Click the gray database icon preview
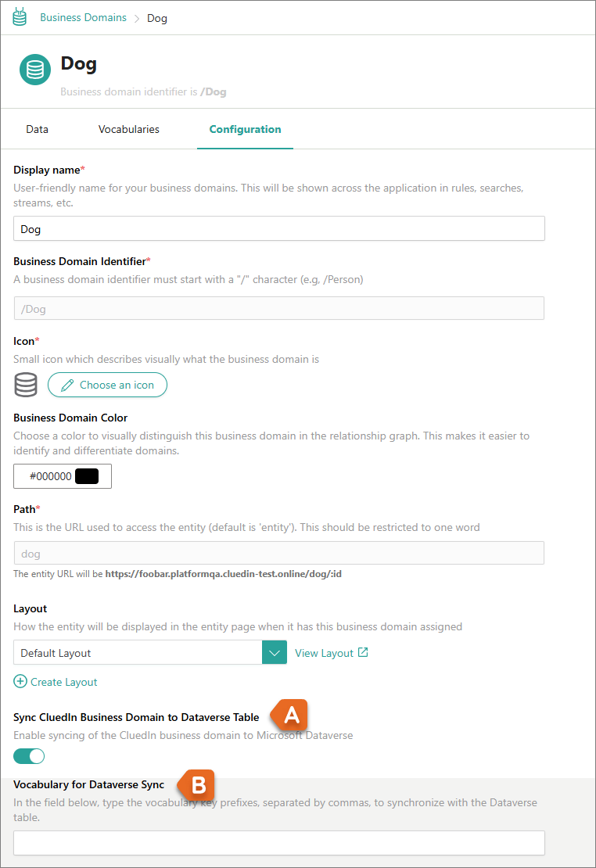Image resolution: width=596 pixels, height=868 pixels. tap(26, 385)
